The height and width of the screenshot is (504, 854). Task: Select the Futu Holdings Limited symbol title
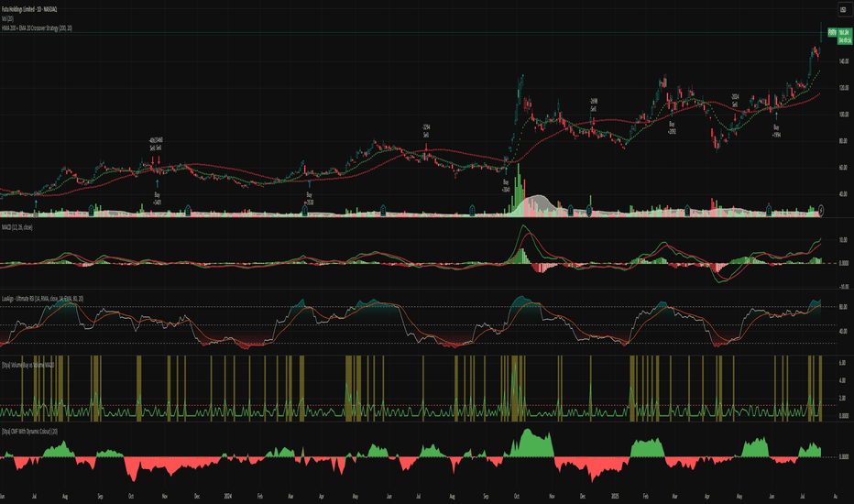pyautogui.click(x=29, y=9)
